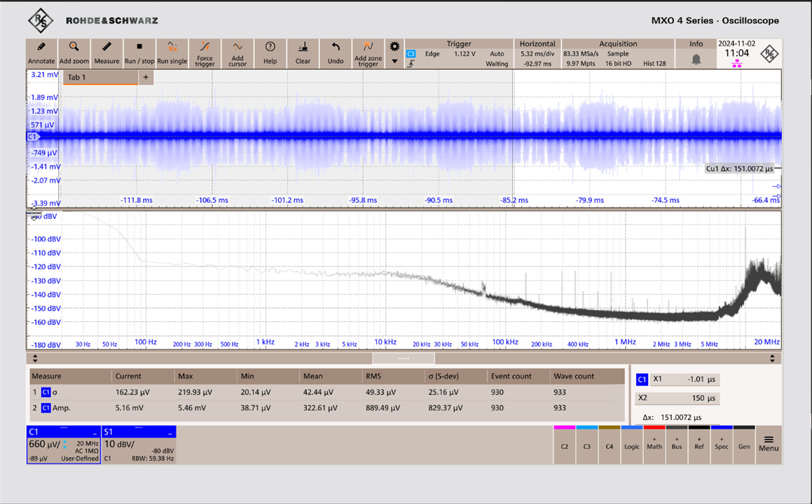Screen dimensions: 812x504
Task: Collapse the results panel with left arrows
Action: pos(35,358)
